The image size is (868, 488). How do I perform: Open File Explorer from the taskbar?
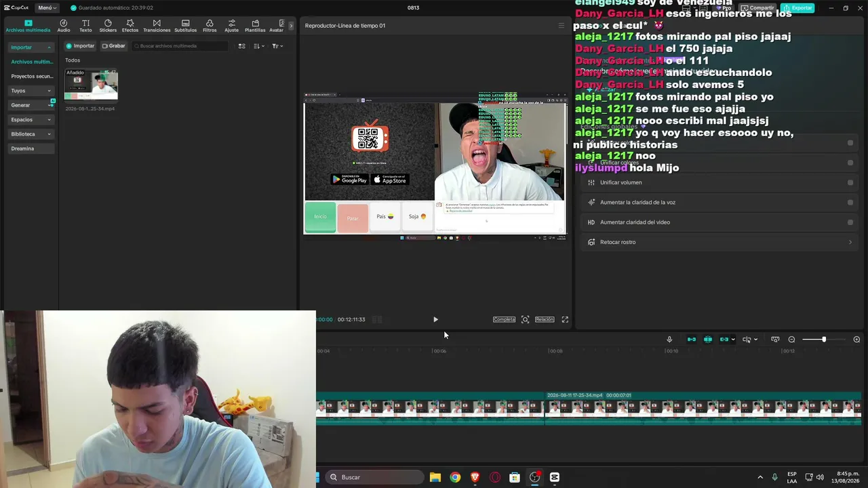click(435, 477)
